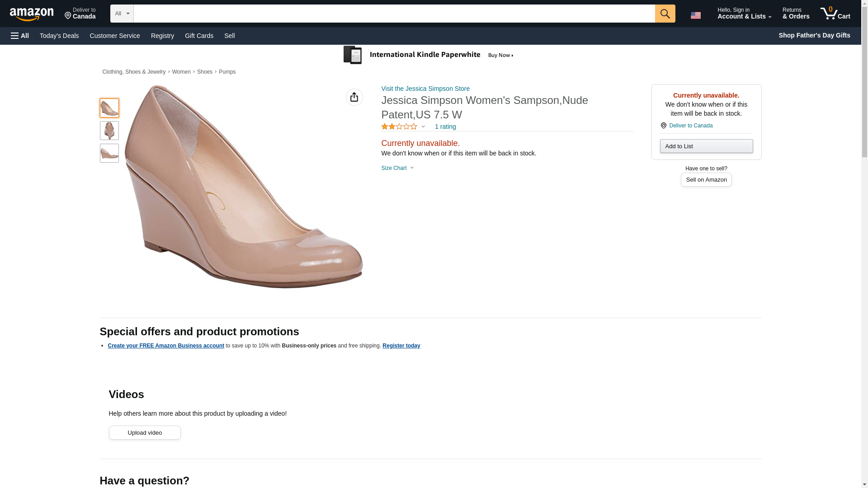
Task: Select the third shoe thumbnail image
Action: click(x=109, y=153)
